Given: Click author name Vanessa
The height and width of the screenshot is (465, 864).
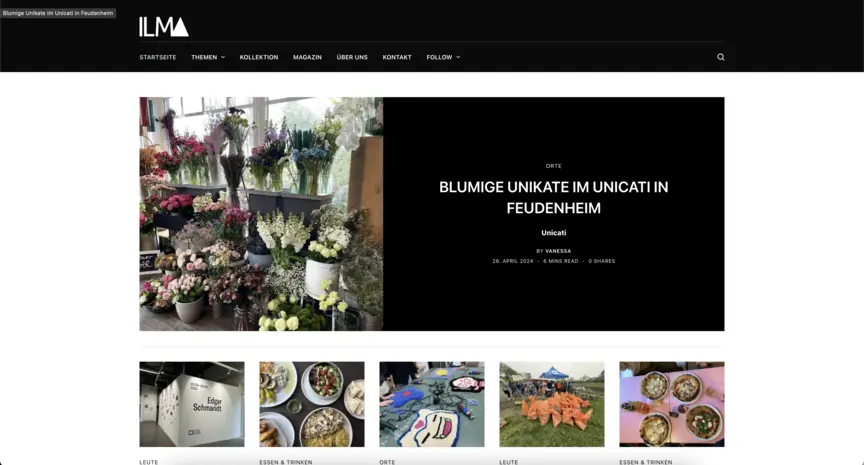Looking at the screenshot, I should 558,251.
